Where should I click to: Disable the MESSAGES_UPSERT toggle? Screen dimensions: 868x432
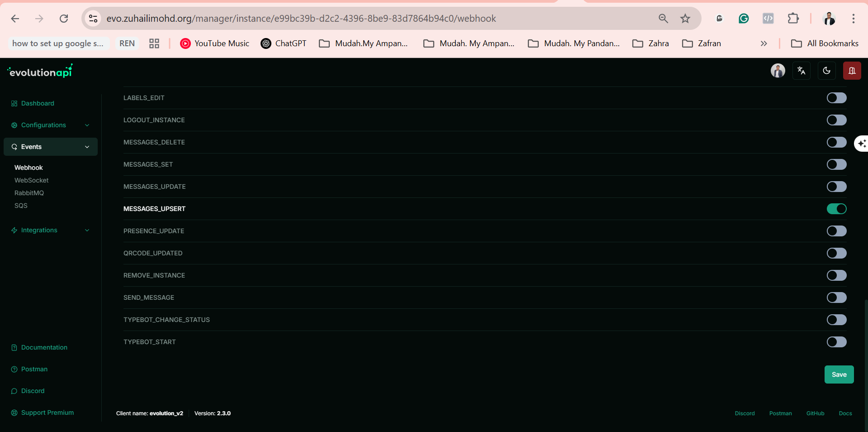836,209
